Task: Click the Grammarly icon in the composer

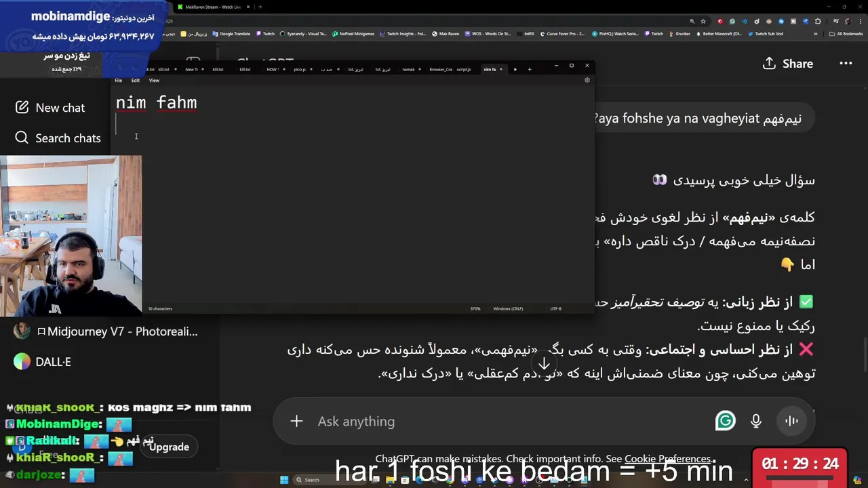Action: pos(725,421)
